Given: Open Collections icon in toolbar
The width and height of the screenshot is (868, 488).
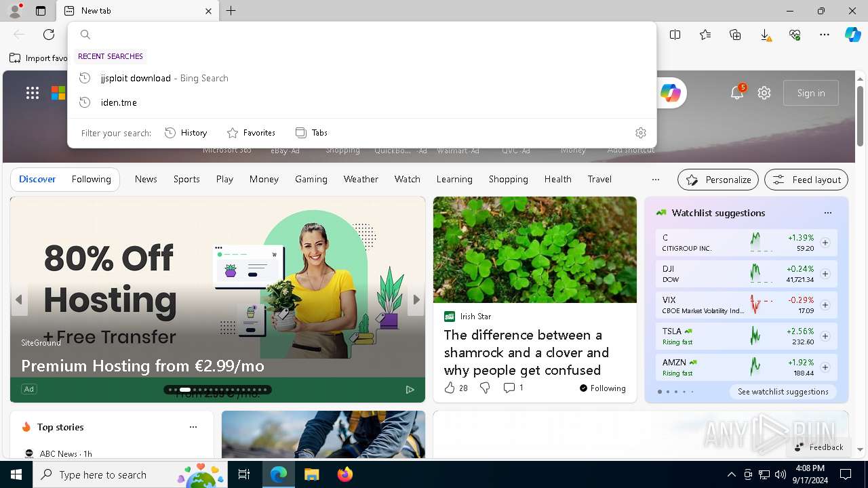Looking at the screenshot, I should pyautogui.click(x=735, y=35).
